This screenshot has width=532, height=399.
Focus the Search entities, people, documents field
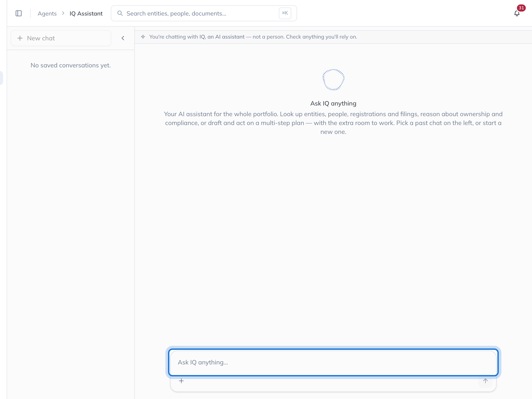click(204, 14)
